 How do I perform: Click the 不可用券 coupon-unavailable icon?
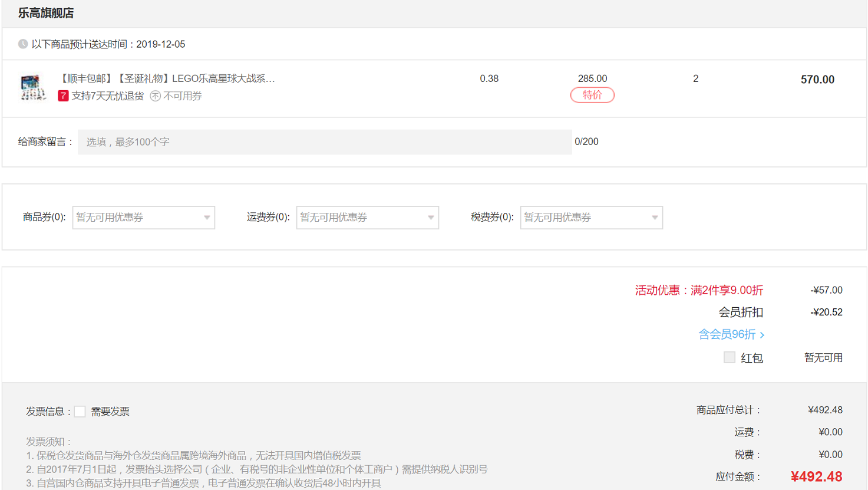point(155,96)
